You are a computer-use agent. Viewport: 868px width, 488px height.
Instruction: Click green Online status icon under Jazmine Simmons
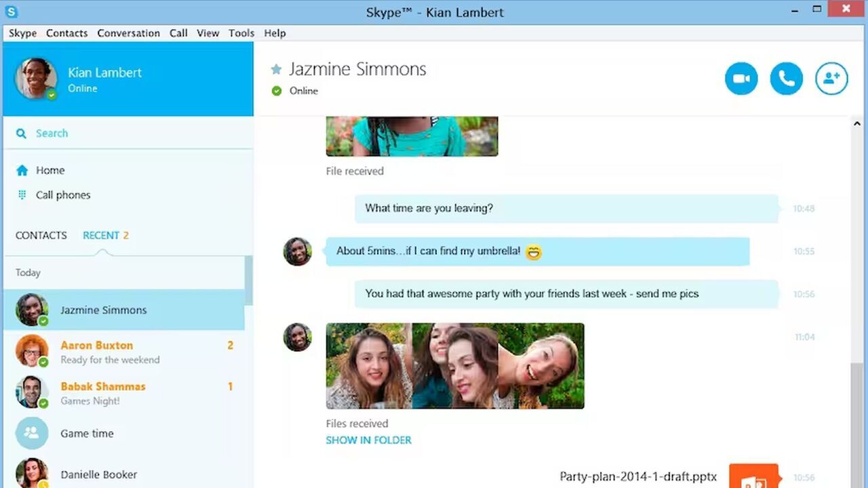click(x=276, y=91)
